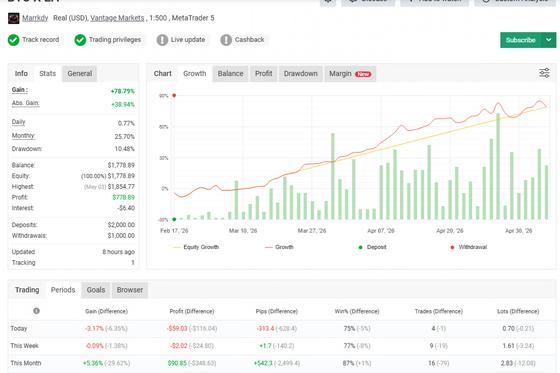Click the +38.94% absolute gain value
This screenshot has width=560, height=373.
click(123, 105)
